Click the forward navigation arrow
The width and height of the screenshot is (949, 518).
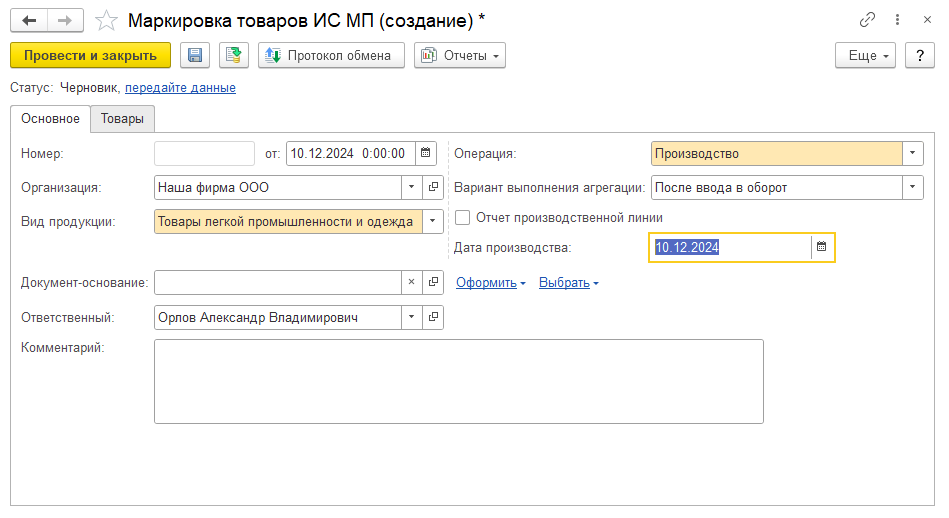[x=65, y=20]
